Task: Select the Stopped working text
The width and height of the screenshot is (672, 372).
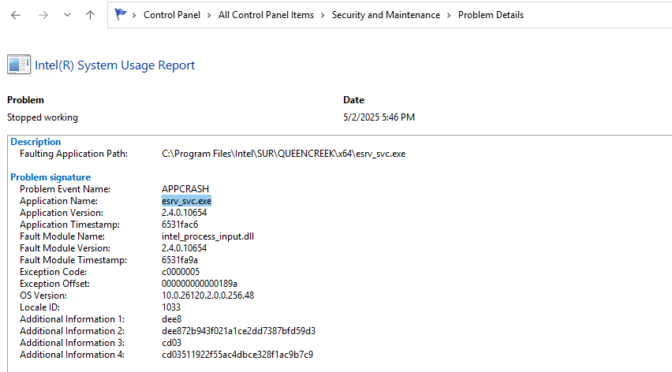Action: [42, 117]
